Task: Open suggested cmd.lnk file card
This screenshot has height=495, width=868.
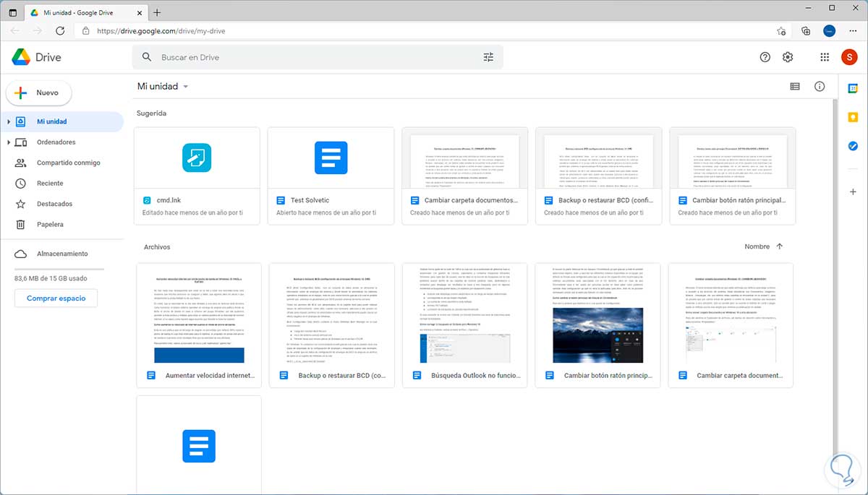Action: (x=197, y=176)
